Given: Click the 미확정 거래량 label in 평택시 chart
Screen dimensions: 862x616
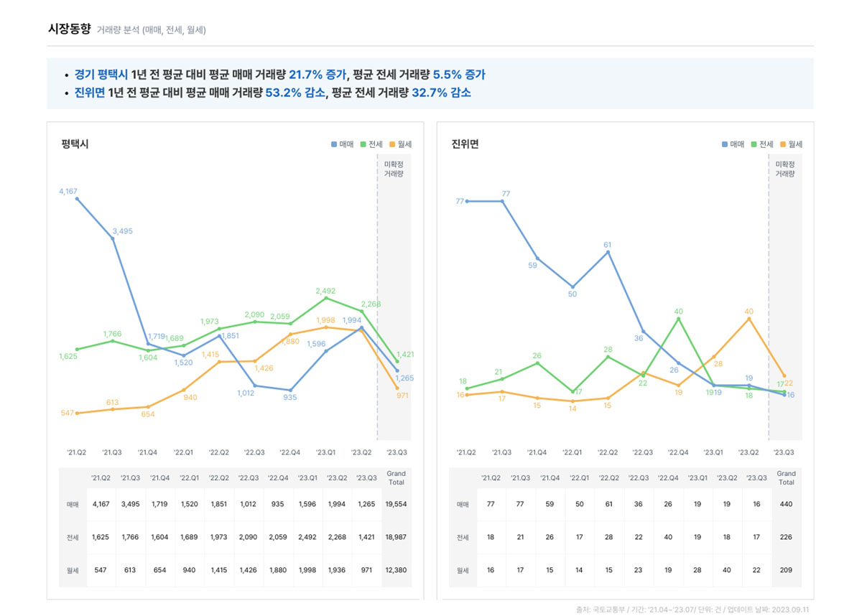Looking at the screenshot, I should point(394,169).
